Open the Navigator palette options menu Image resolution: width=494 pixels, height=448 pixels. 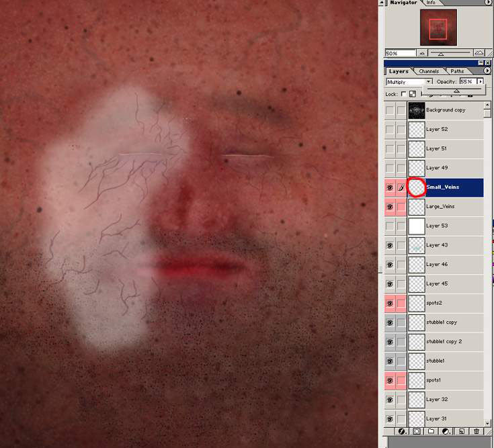coord(487,3)
